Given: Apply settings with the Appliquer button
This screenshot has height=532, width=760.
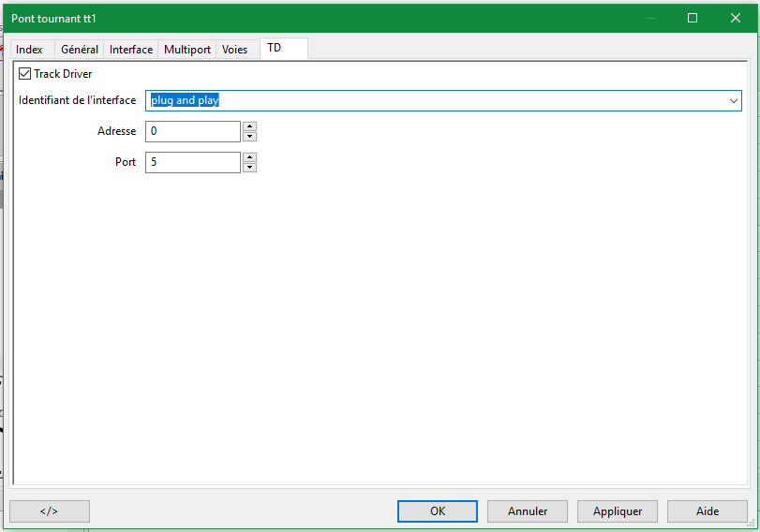Looking at the screenshot, I should (618, 511).
